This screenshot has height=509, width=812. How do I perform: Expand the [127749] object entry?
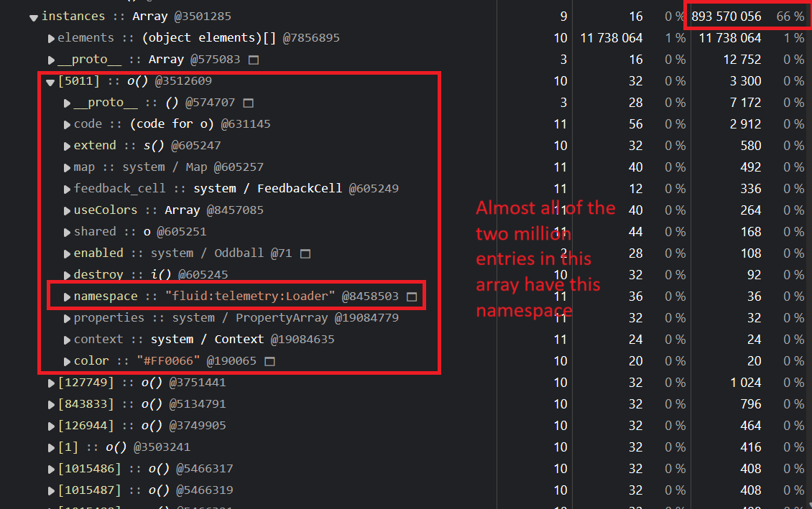(x=51, y=383)
